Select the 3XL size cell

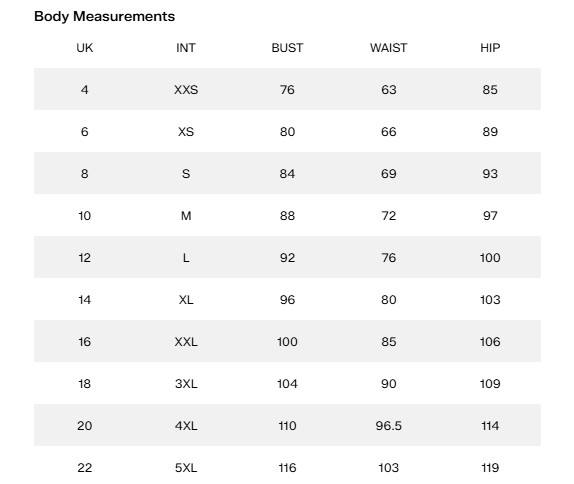(x=186, y=384)
